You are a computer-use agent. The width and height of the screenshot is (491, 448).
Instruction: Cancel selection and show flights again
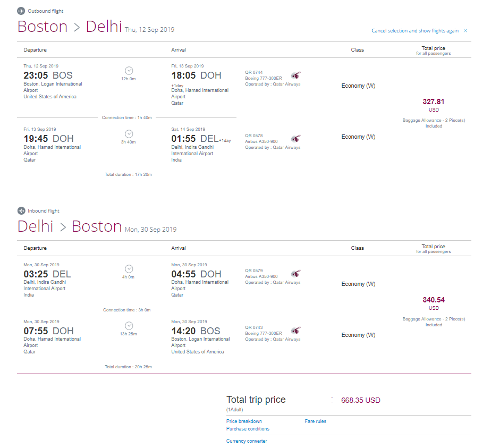coord(415,31)
